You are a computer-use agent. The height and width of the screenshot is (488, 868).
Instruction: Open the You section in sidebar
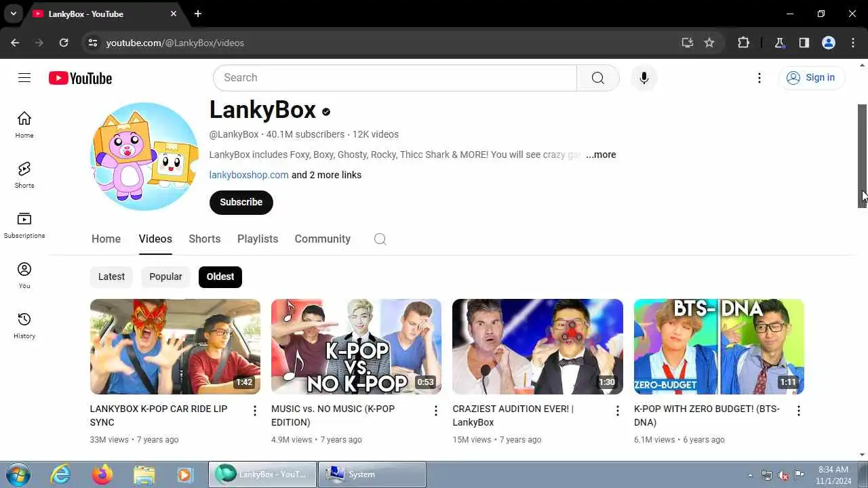(x=24, y=275)
